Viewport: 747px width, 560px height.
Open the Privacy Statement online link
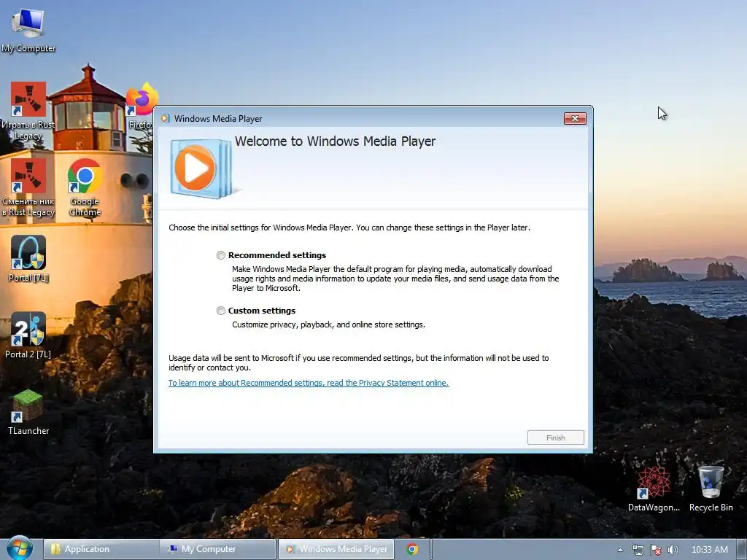point(309,383)
